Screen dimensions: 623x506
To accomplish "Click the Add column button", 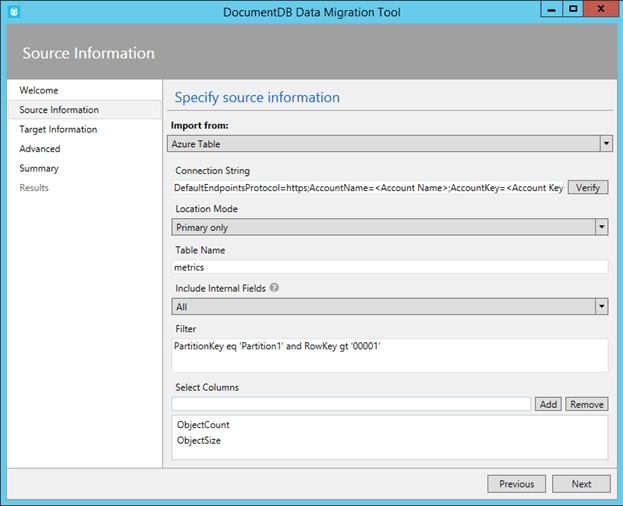I will (x=549, y=404).
